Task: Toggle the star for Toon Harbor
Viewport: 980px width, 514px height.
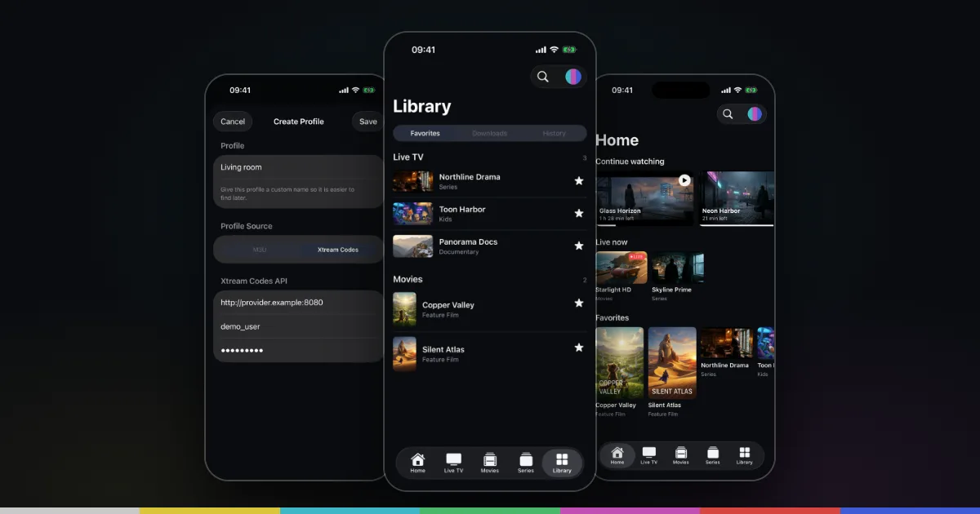Action: click(579, 214)
